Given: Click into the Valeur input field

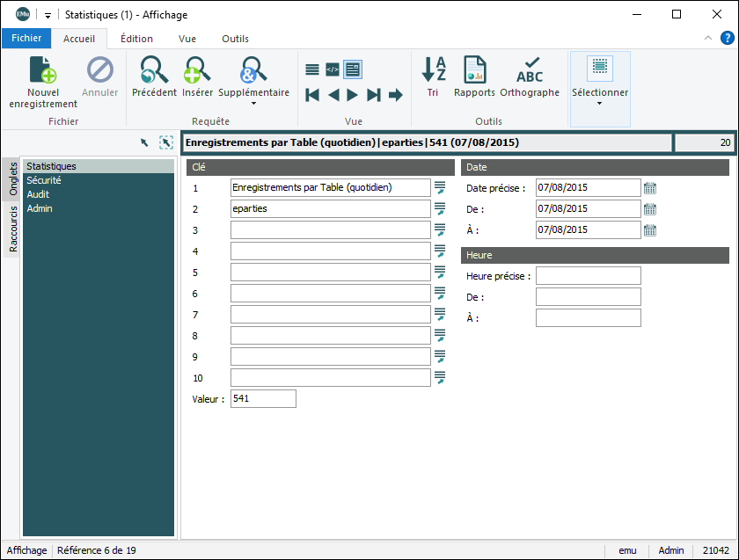Looking at the screenshot, I should coord(263,399).
